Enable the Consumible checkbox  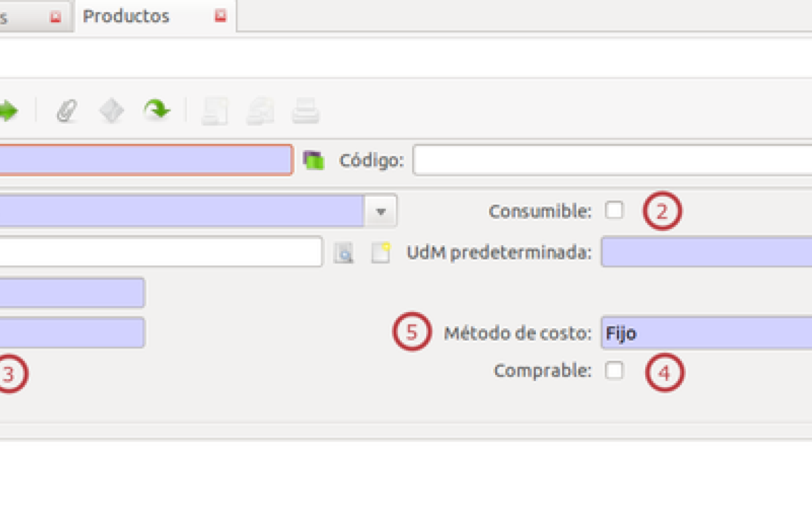point(614,210)
